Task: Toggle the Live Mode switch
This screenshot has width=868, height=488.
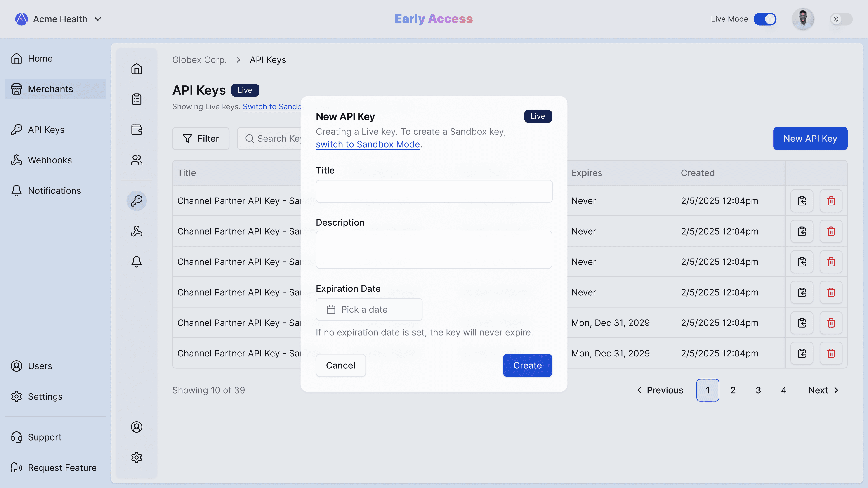Action: click(765, 19)
